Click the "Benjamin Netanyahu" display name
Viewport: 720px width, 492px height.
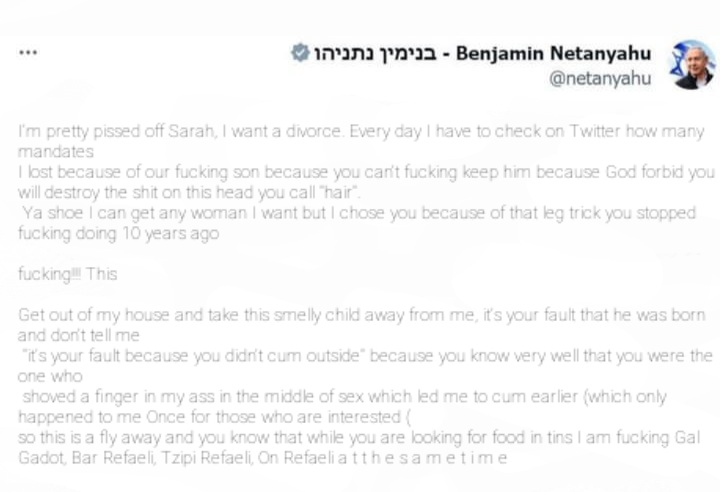pyautogui.click(x=553, y=53)
